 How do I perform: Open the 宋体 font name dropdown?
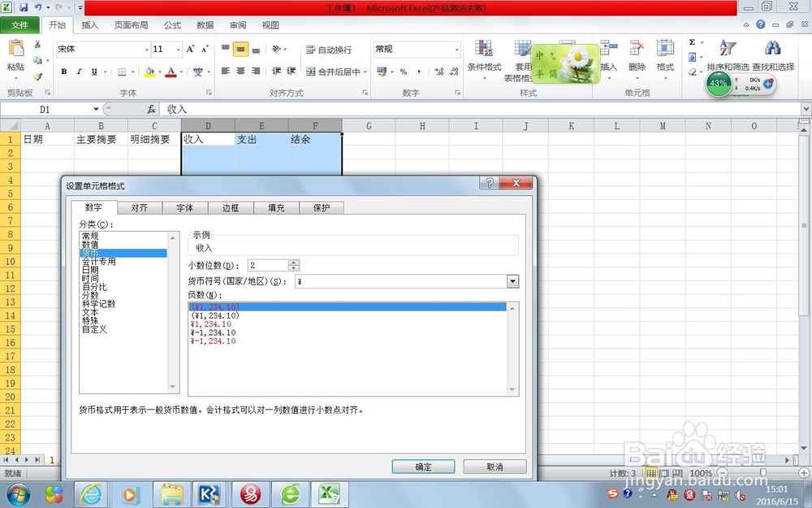pyautogui.click(x=147, y=49)
